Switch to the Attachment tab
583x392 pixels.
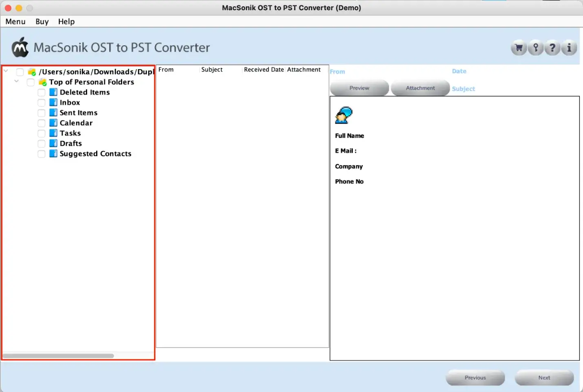[x=420, y=88]
